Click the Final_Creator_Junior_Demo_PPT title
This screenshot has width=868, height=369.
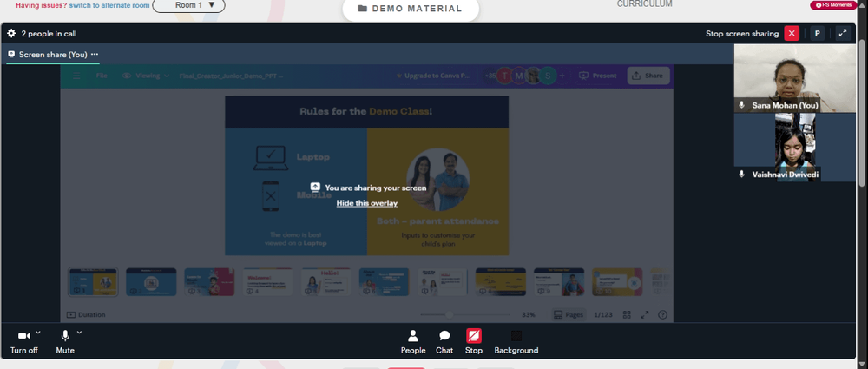click(232, 76)
